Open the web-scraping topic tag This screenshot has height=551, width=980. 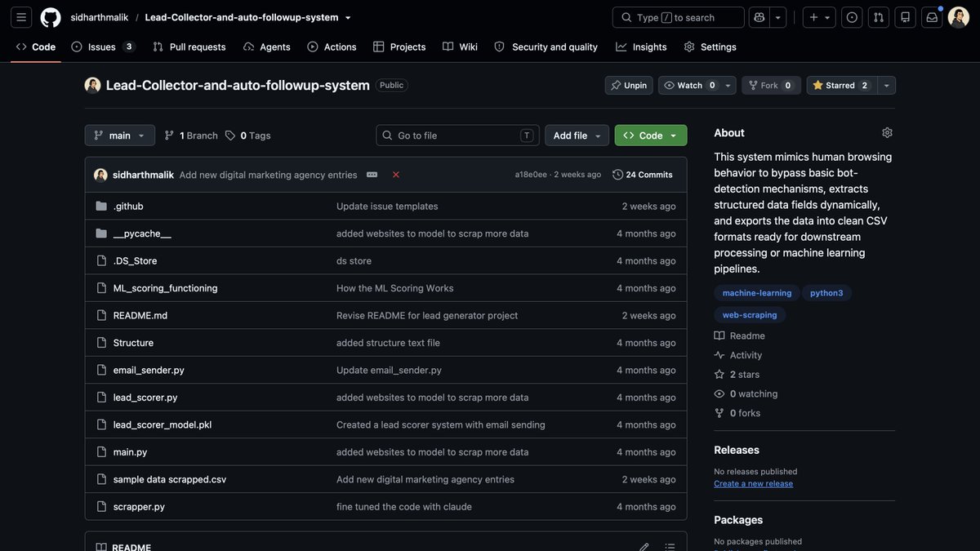[751, 314]
